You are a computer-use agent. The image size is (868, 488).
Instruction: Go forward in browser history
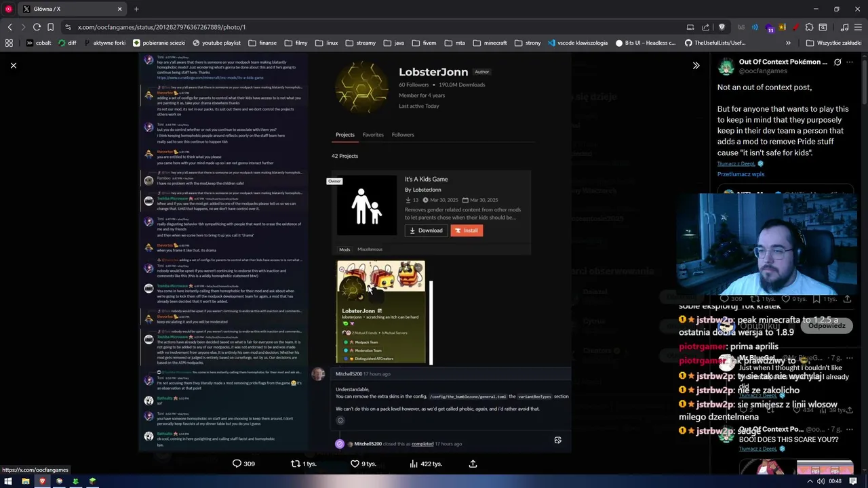point(23,27)
